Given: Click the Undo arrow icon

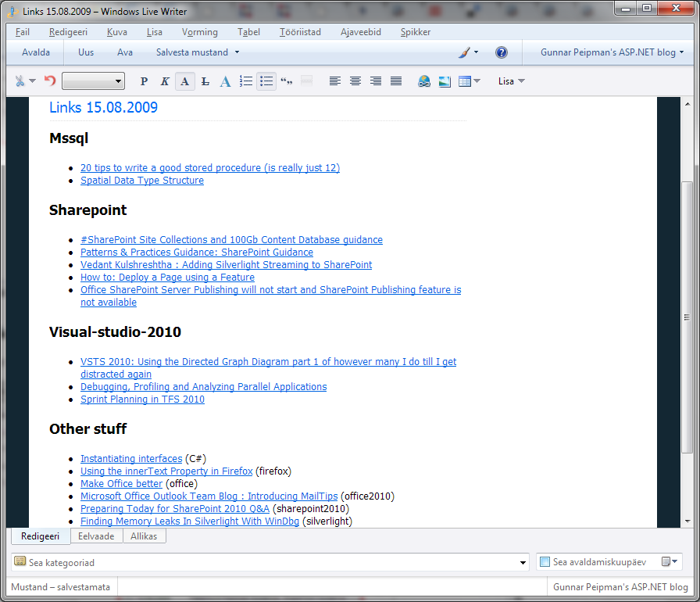Looking at the screenshot, I should (x=50, y=81).
